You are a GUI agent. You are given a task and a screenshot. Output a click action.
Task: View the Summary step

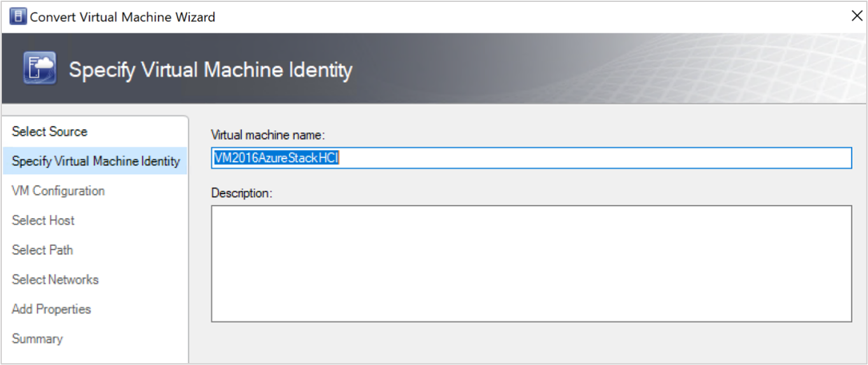37,339
